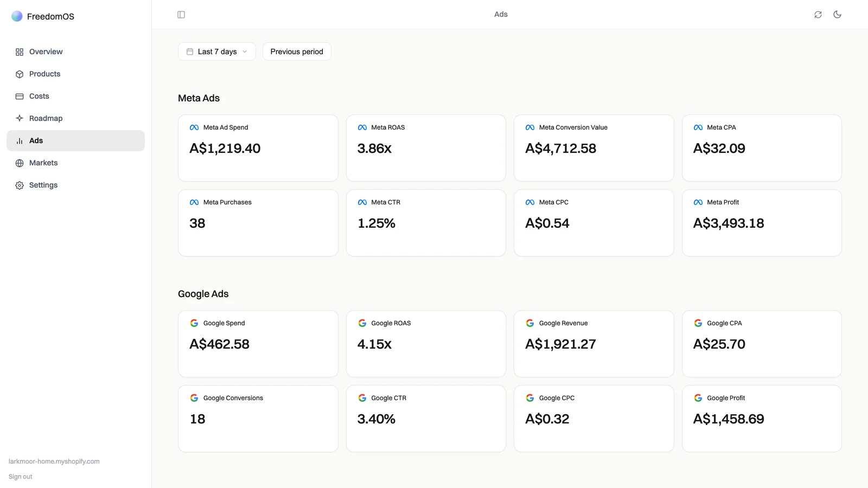Click the A$1,921.27 Google Revenue value

561,344
